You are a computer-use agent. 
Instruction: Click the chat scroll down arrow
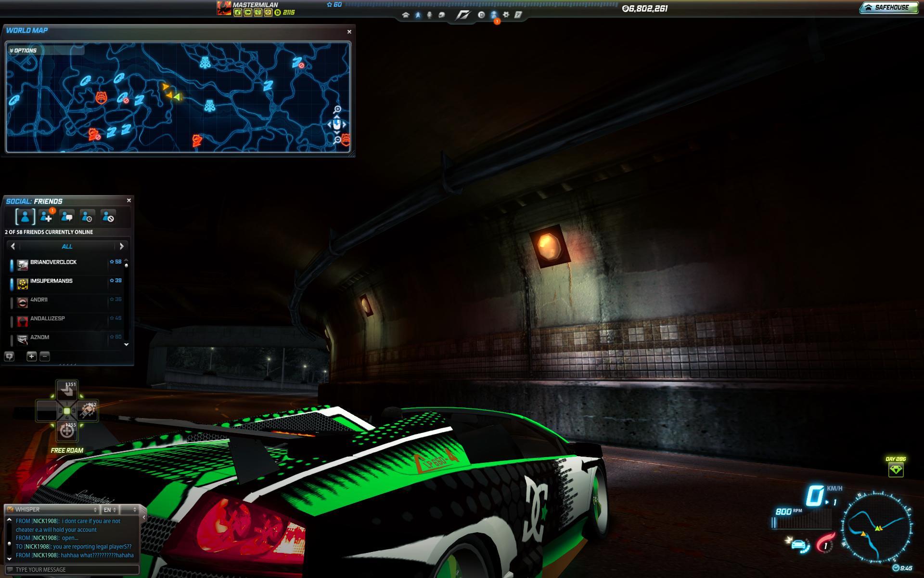click(9, 559)
